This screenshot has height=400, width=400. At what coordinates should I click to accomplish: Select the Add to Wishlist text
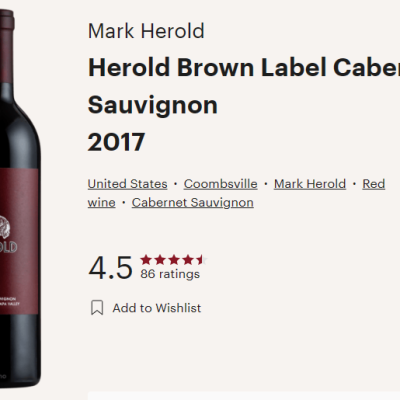(x=157, y=308)
